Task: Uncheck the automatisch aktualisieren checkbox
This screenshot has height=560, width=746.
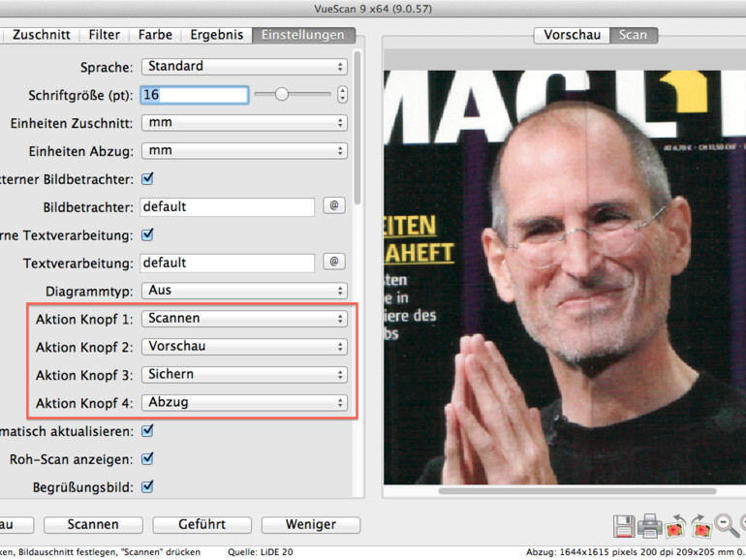Action: coord(147,430)
